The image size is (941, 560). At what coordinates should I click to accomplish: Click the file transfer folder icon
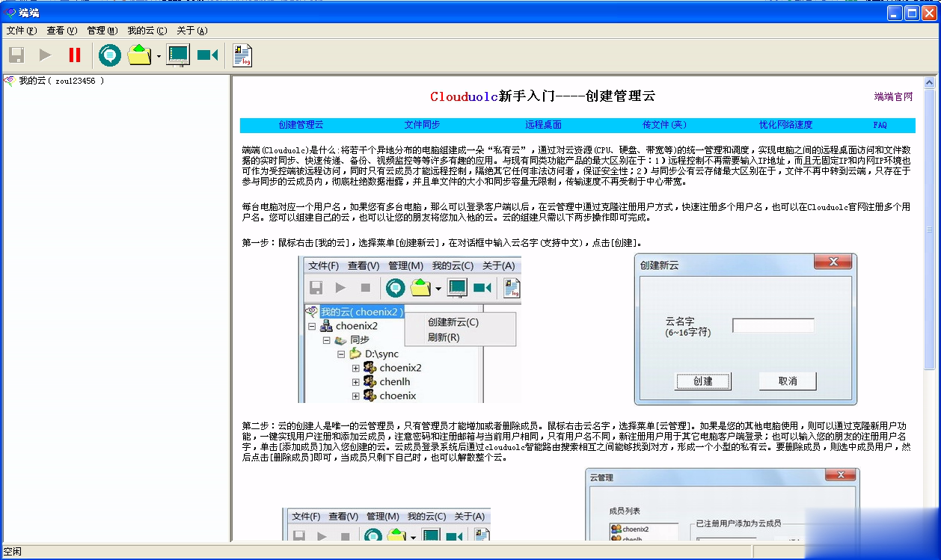[x=140, y=55]
